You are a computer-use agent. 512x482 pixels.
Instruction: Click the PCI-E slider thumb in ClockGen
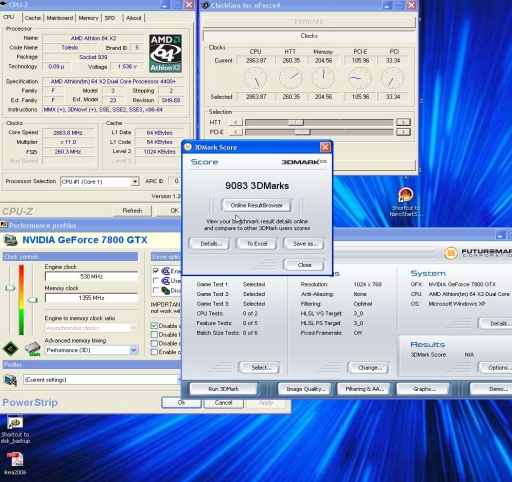[x=303, y=132]
